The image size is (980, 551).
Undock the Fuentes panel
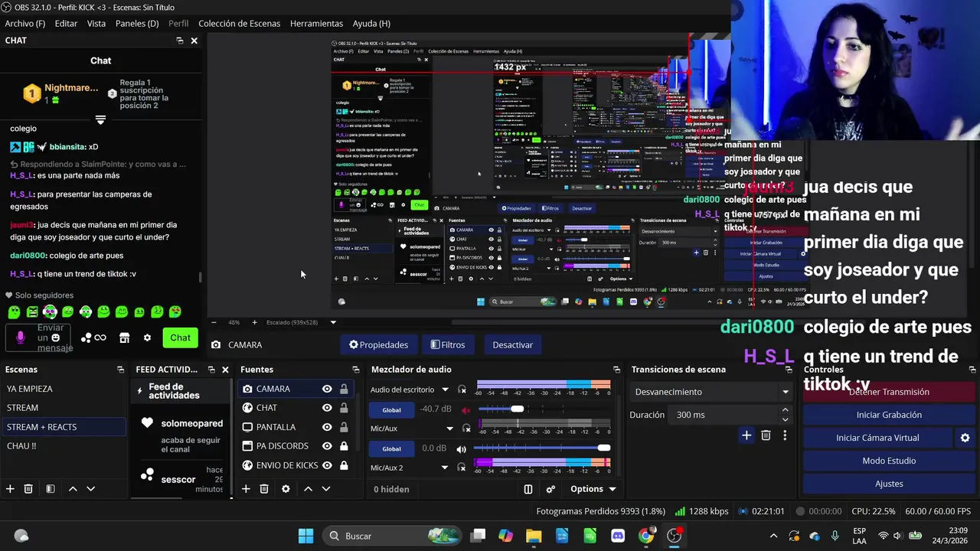click(356, 370)
